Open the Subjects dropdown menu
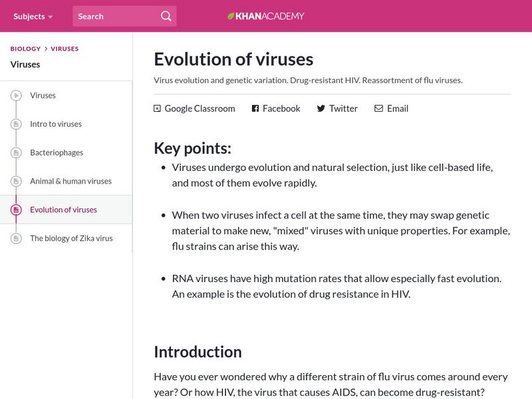The image size is (532, 399). [33, 16]
